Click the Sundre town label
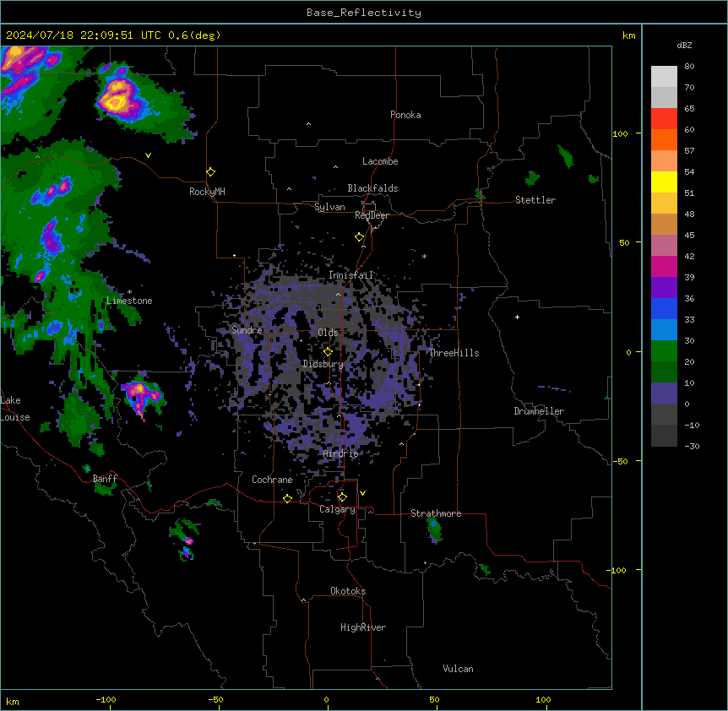Screen dimensions: 728x711 (247, 330)
